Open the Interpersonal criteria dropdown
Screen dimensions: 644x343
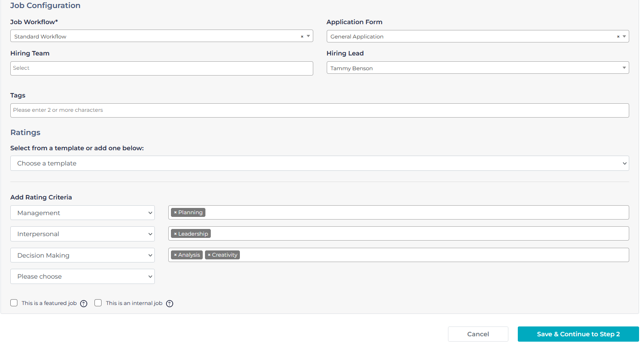point(82,234)
